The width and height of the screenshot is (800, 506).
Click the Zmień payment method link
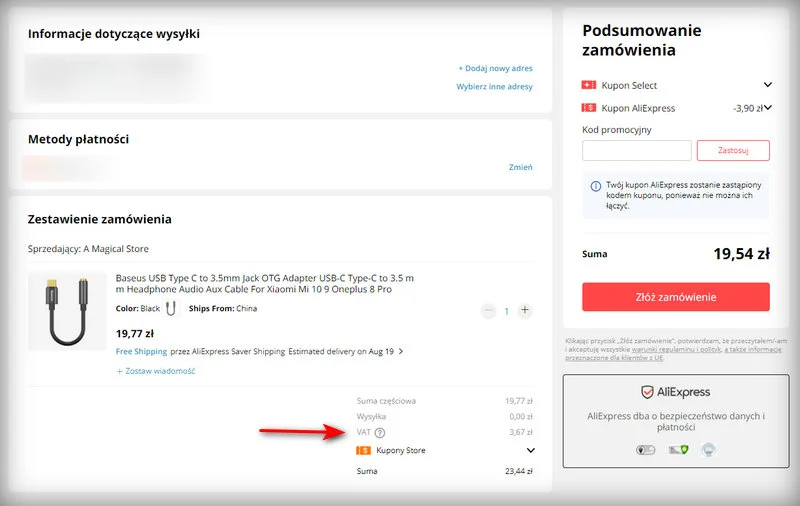tap(520, 167)
